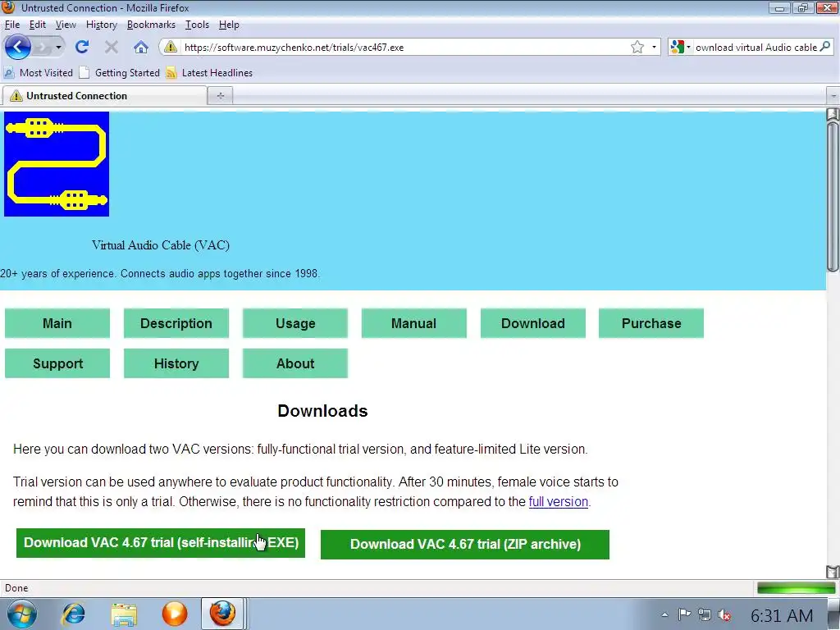Click the Stop loading X icon
This screenshot has width=840, height=630.
[x=112, y=47]
